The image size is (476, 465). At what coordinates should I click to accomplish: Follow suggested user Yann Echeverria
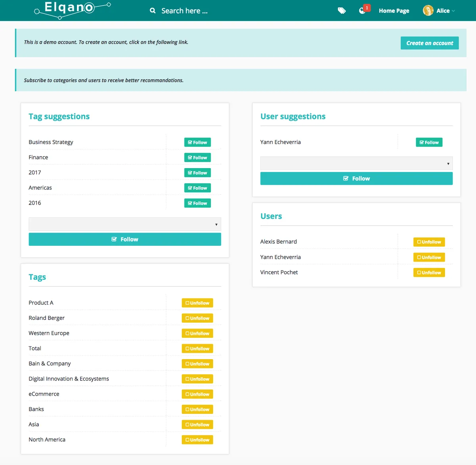click(429, 142)
